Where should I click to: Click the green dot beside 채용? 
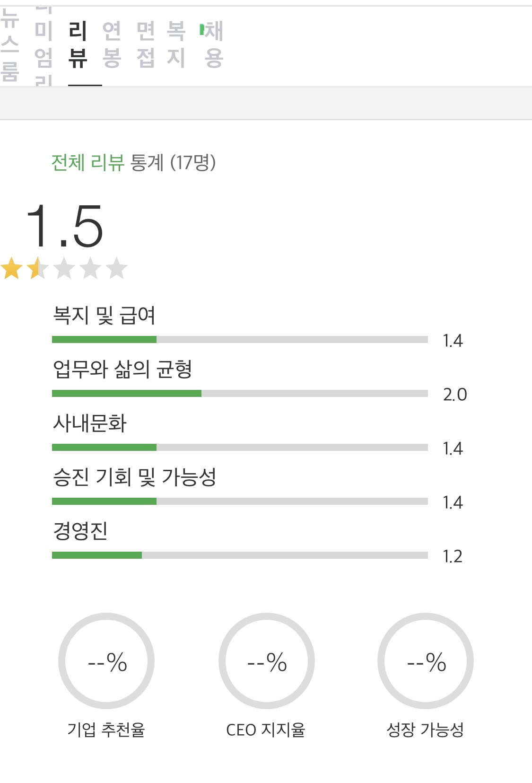coord(202,30)
